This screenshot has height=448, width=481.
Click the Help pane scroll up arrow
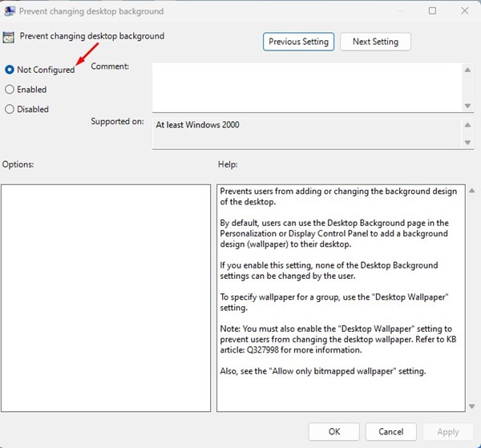[472, 191]
